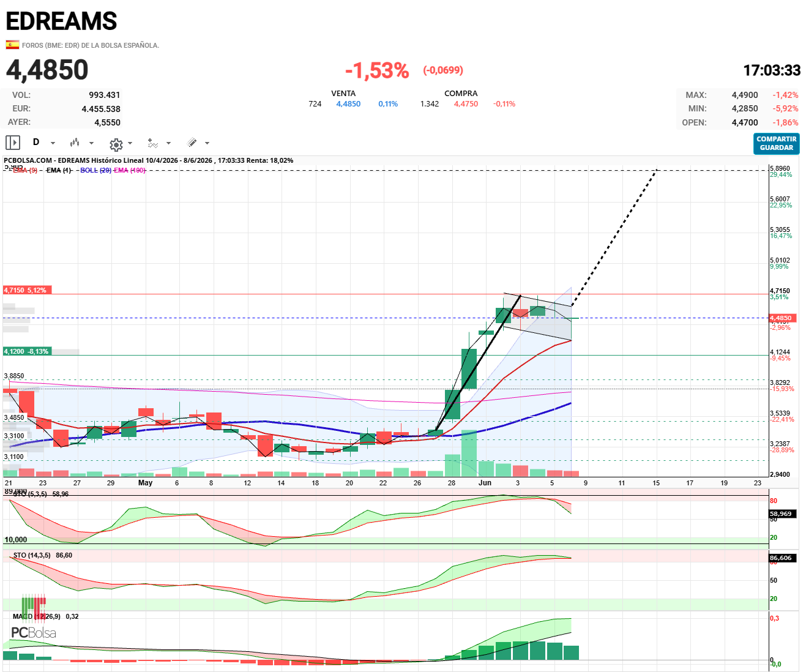The height and width of the screenshot is (672, 806).
Task: Click the add indicator icon
Action: pyautogui.click(x=153, y=143)
